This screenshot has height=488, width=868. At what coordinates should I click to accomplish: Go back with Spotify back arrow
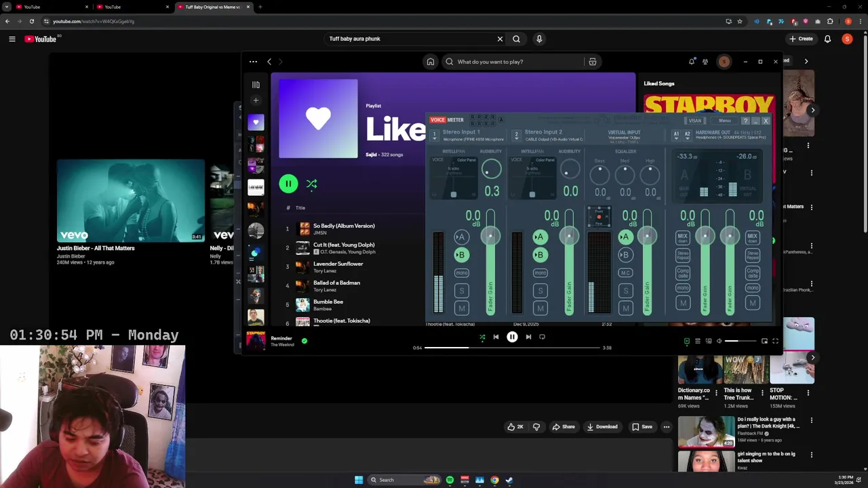pyautogui.click(x=269, y=62)
